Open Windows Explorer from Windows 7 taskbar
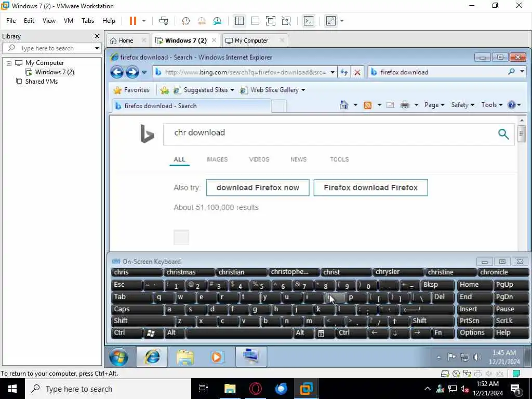This screenshot has height=399, width=532. (185, 357)
